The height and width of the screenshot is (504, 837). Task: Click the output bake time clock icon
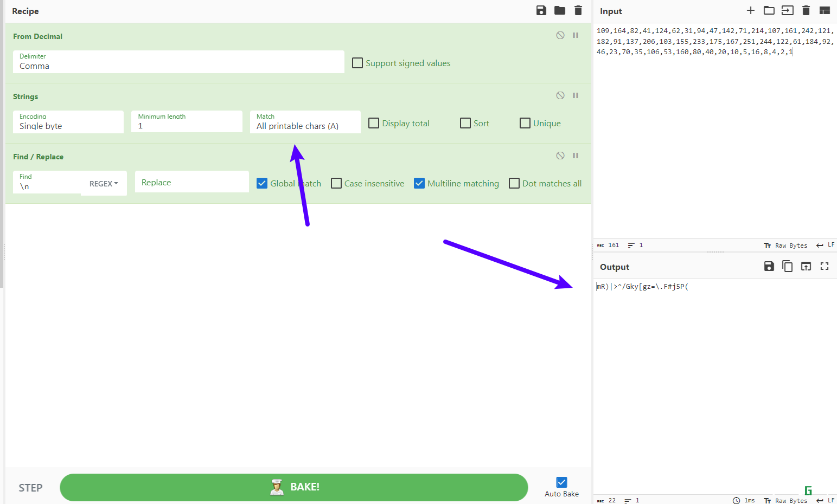click(736, 500)
